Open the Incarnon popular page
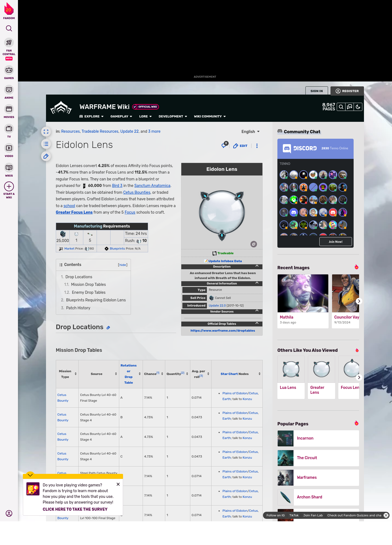The width and height of the screenshot is (392, 545). click(318, 438)
